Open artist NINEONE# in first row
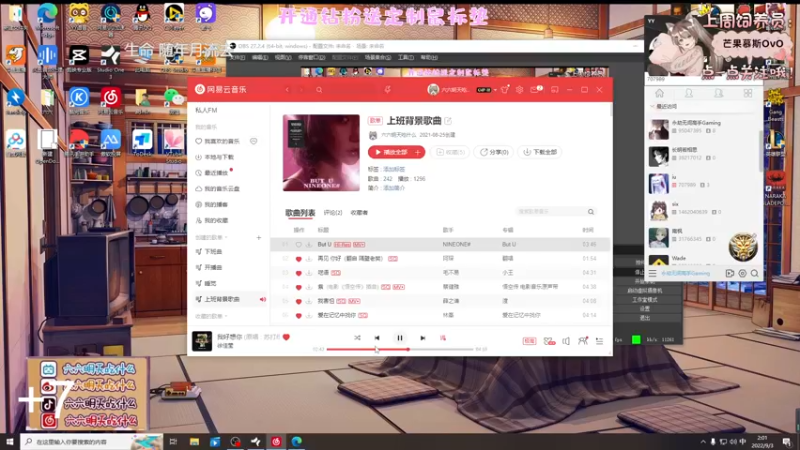 (457, 245)
